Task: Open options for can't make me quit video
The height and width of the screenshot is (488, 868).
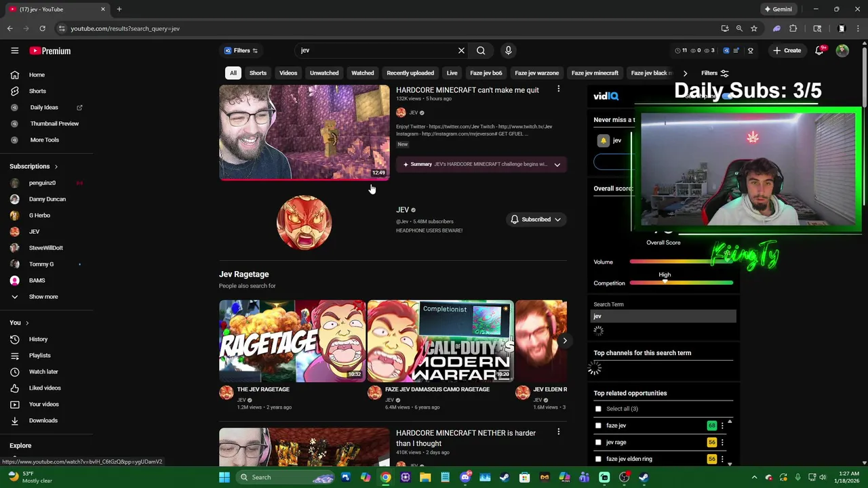Action: pos(558,89)
